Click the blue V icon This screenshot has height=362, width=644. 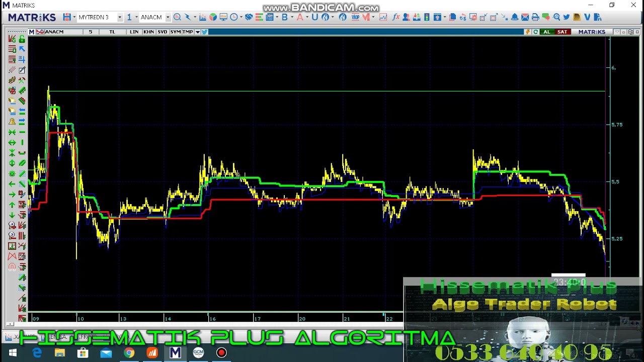(x=587, y=17)
